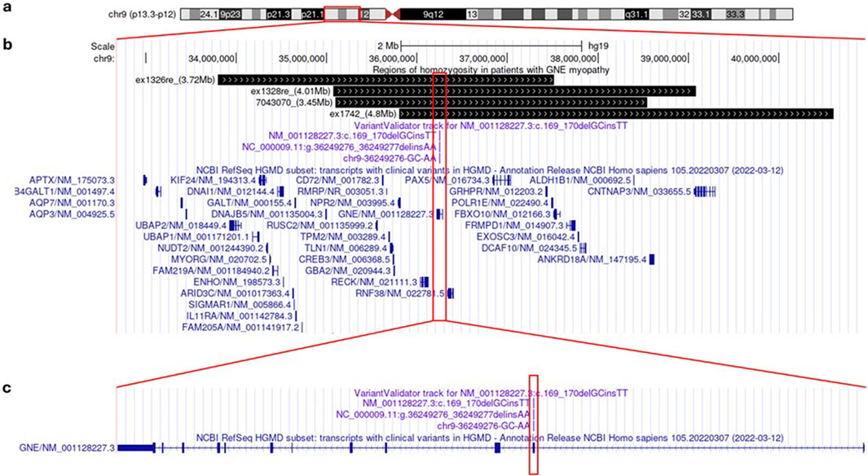Viewport: 868px width, 476px height.
Task: Click the POLR1E/NM_022490.4 gene label
Action: 500,203
